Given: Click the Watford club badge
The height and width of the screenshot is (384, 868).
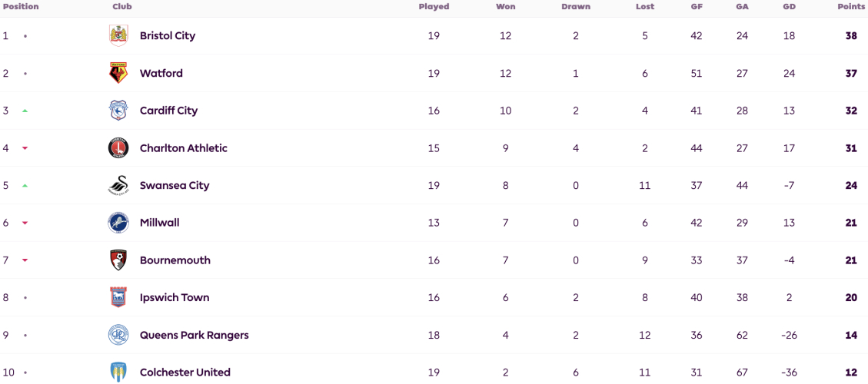Looking at the screenshot, I should tap(118, 73).
